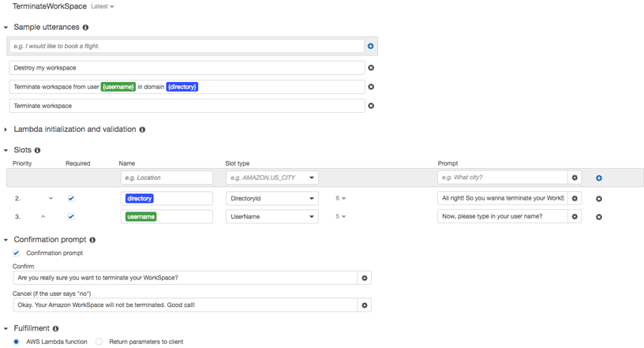Toggle the Confirmation prompt checkbox

coord(16,253)
